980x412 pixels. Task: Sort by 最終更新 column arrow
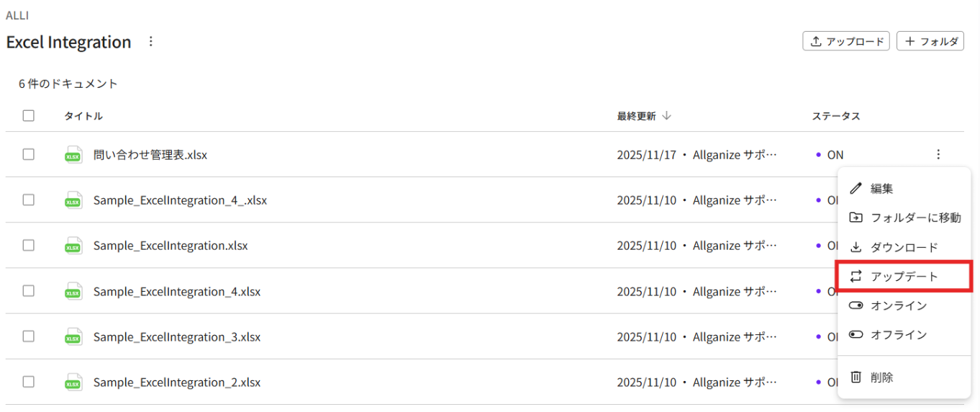point(666,116)
